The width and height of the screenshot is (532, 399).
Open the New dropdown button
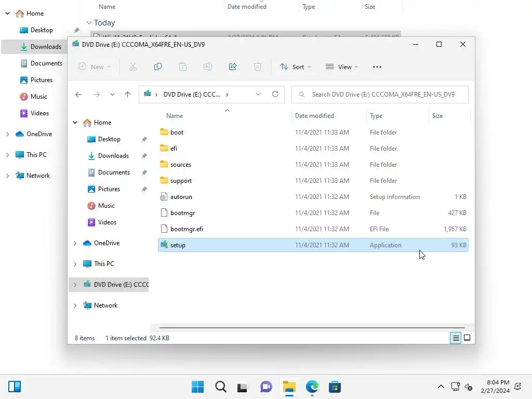(x=94, y=67)
